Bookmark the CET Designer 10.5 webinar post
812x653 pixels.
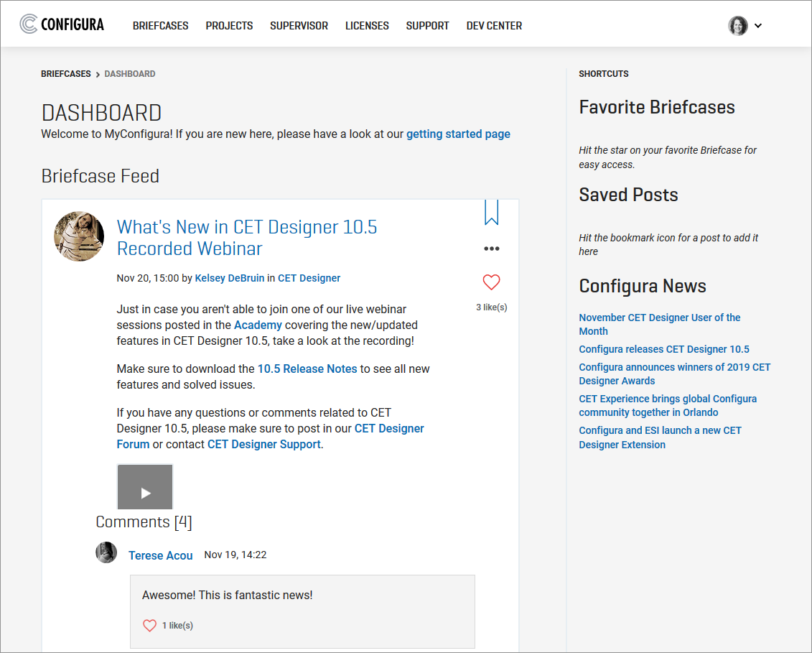(x=491, y=212)
